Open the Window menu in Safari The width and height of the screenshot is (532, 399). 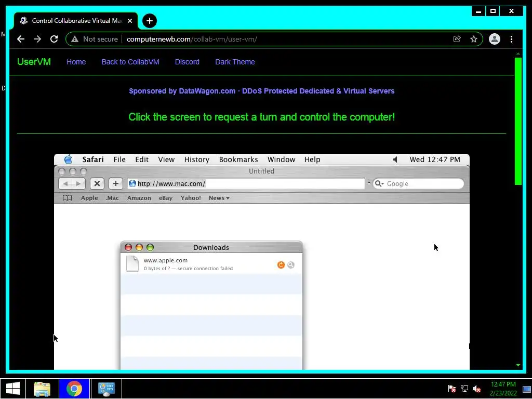pyautogui.click(x=281, y=159)
